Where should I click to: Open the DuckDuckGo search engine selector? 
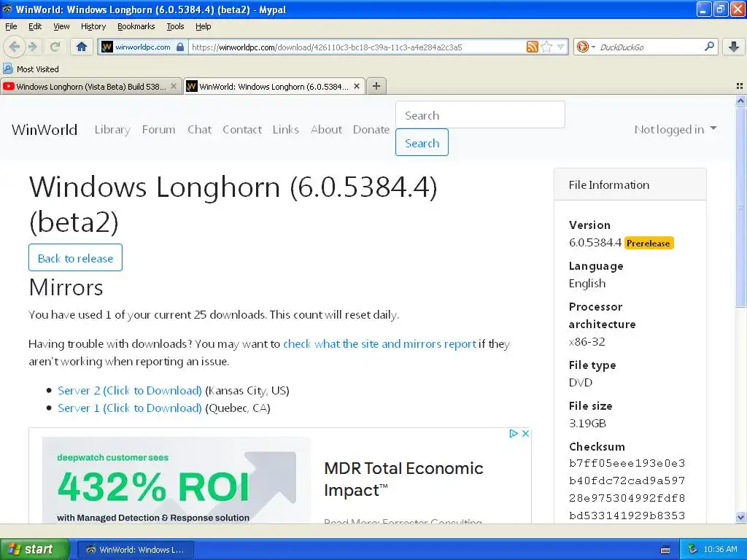pyautogui.click(x=586, y=47)
